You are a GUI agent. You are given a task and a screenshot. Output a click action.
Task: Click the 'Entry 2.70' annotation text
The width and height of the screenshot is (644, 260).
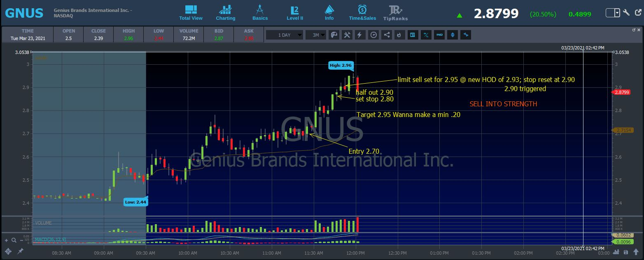click(364, 151)
